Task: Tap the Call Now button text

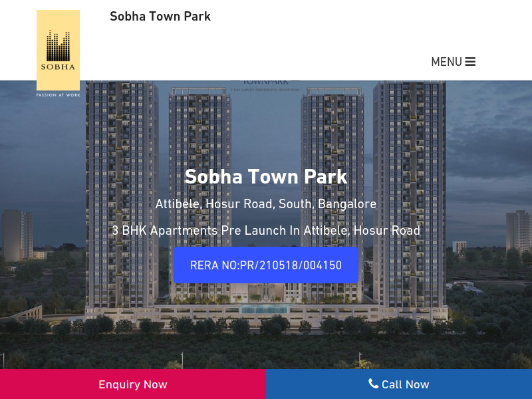Action: click(x=405, y=384)
